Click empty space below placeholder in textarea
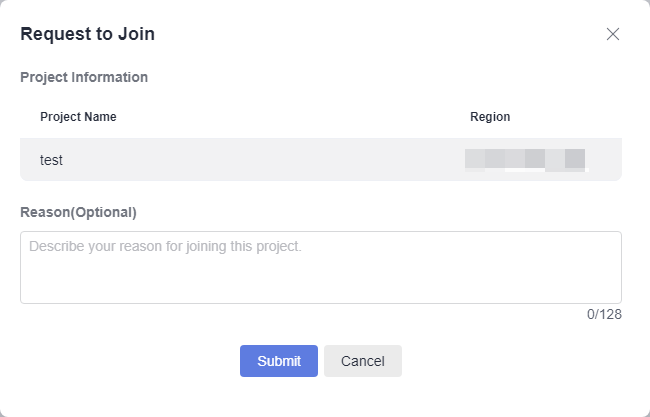650x417 pixels. pyautogui.click(x=321, y=280)
